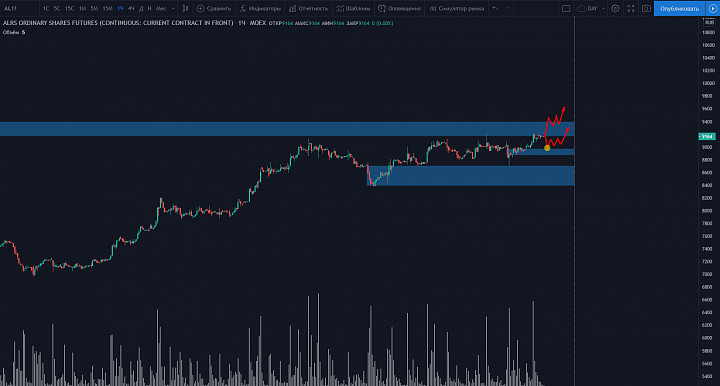Open the saved layout DAY cloud menu
The height and width of the screenshot is (386, 720).
(587, 8)
